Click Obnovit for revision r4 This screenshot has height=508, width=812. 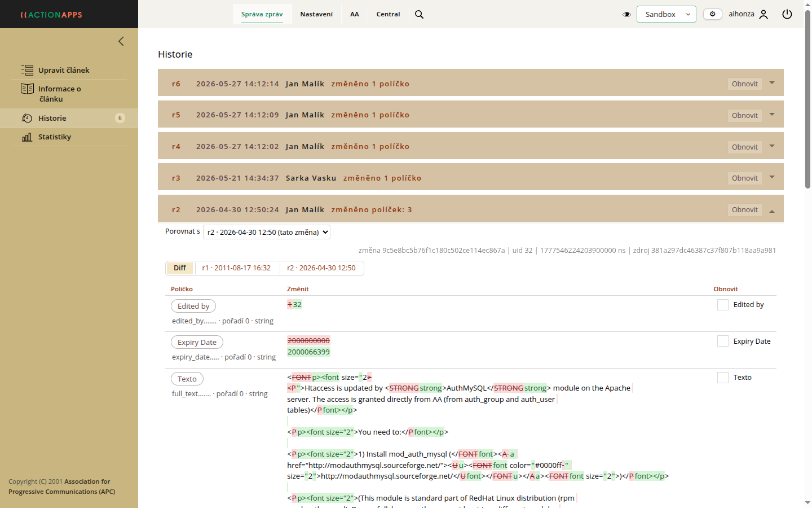point(745,147)
